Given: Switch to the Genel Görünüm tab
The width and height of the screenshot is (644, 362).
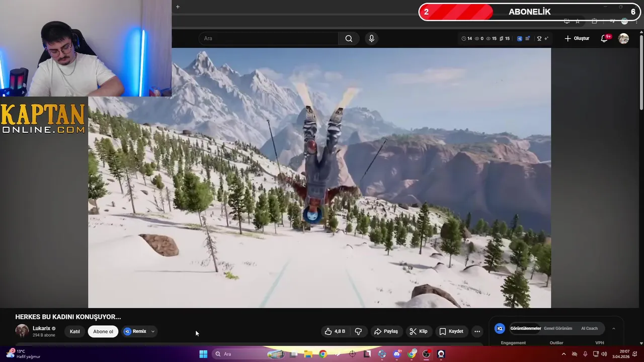Looking at the screenshot, I should (558, 328).
